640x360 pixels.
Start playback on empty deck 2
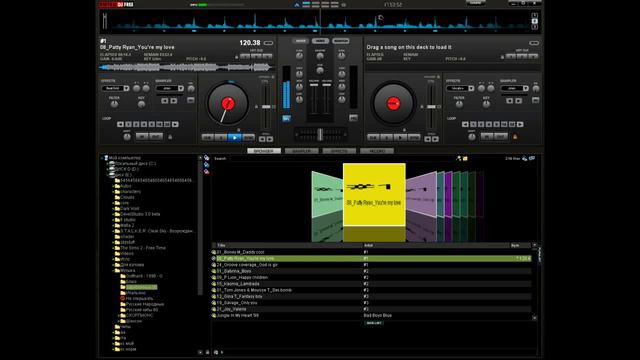400,138
